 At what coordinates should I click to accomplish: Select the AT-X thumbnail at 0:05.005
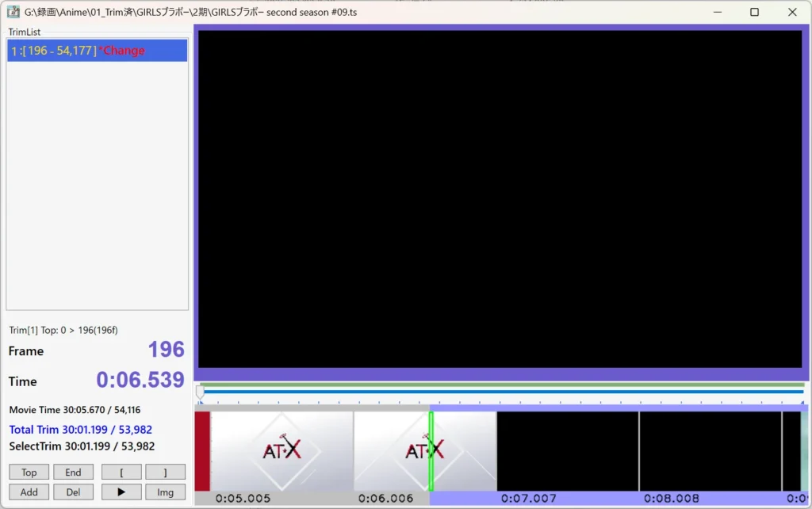[x=282, y=451]
